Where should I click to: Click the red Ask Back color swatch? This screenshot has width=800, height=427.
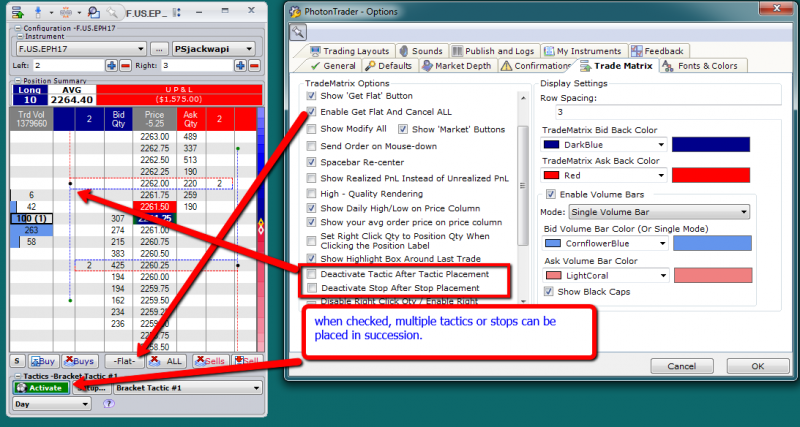pos(711,175)
